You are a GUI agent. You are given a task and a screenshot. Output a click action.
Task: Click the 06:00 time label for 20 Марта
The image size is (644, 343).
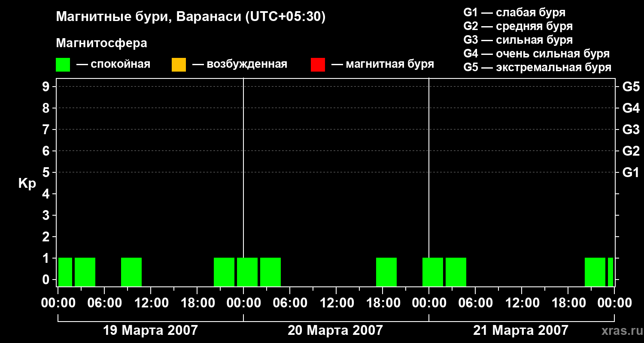click(290, 303)
